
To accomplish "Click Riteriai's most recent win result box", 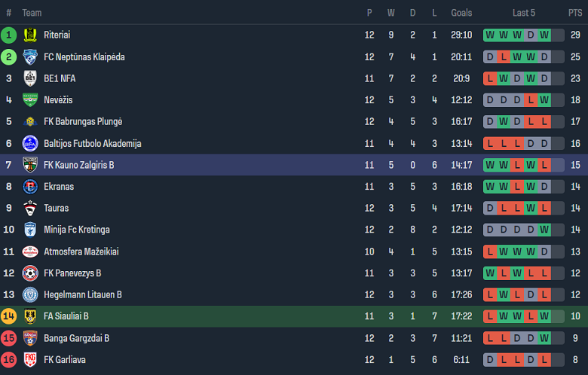I will coord(544,35).
